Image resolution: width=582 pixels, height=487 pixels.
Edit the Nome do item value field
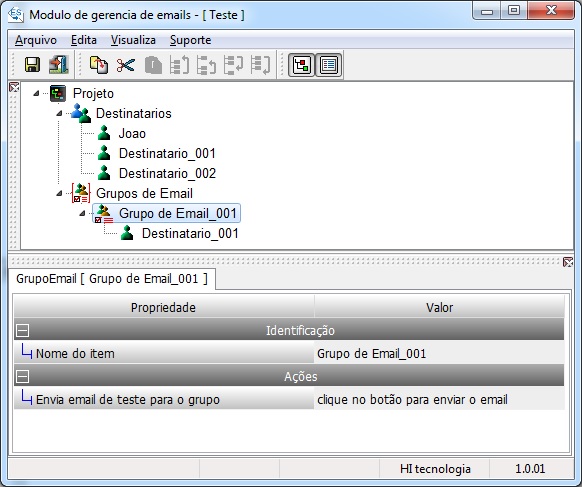439,353
